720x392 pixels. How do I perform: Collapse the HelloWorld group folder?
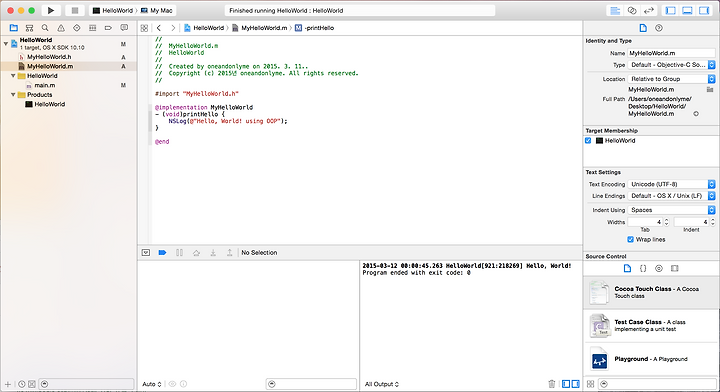(13, 76)
